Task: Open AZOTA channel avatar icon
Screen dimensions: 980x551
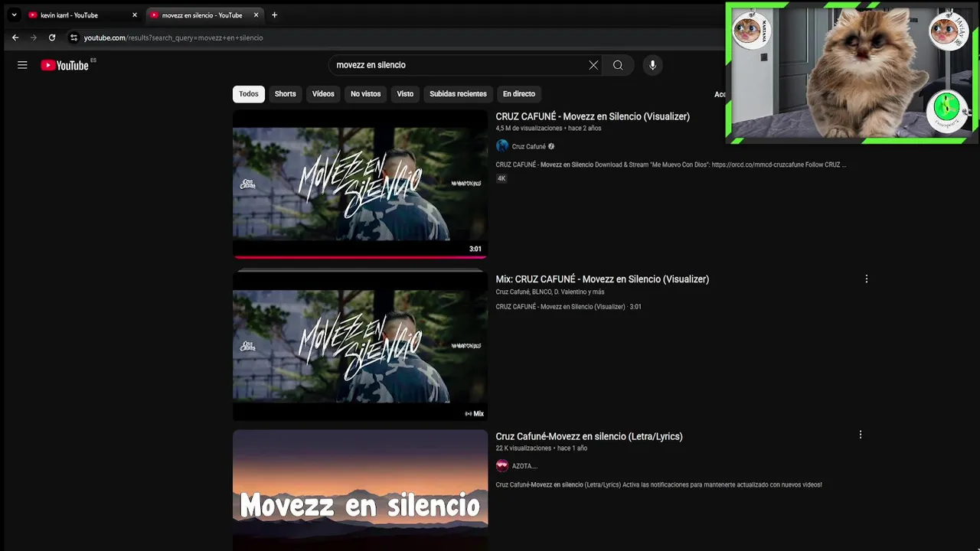Action: (x=502, y=465)
